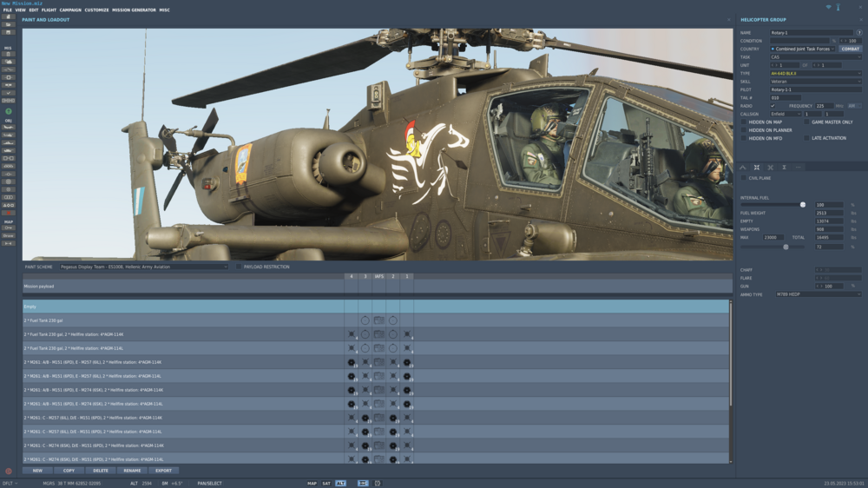The image size is (868, 488).
Task: Open the weather cloud icon
Action: click(9, 62)
